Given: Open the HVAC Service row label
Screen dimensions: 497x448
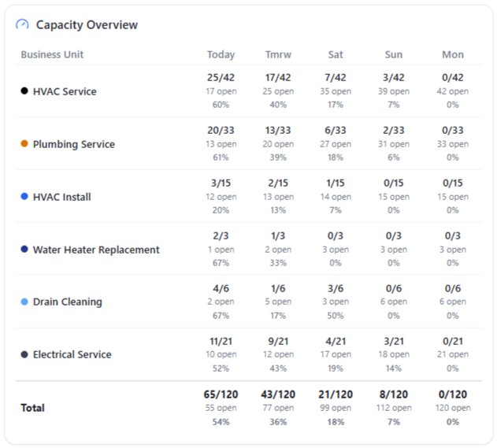Looking at the screenshot, I should (65, 91).
